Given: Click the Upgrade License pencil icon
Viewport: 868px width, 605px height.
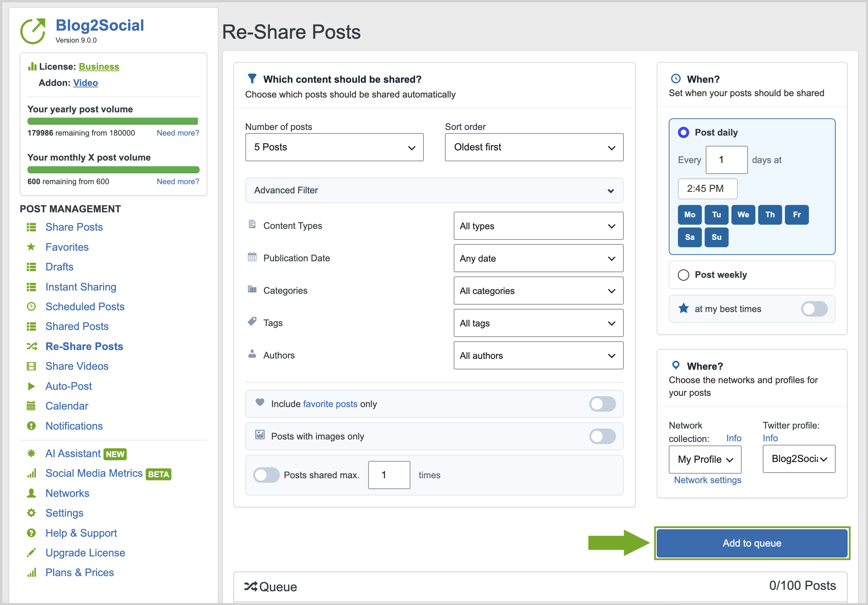Looking at the screenshot, I should coord(31,553).
